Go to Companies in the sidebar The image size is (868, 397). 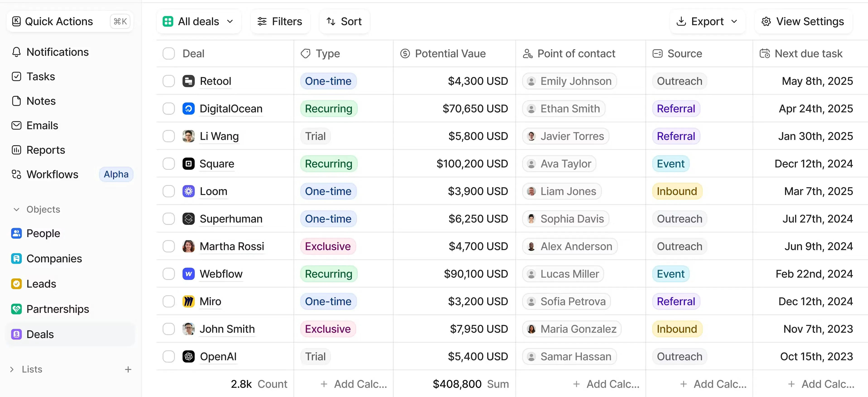[54, 258]
